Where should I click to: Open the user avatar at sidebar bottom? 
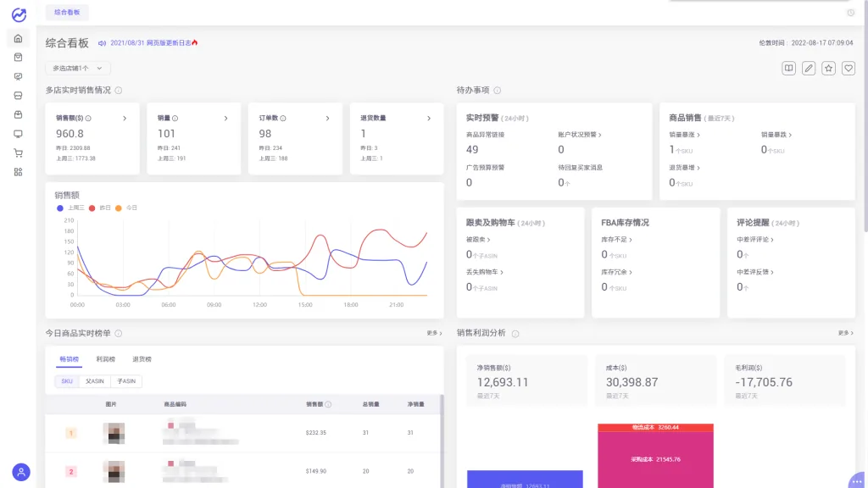click(x=21, y=472)
